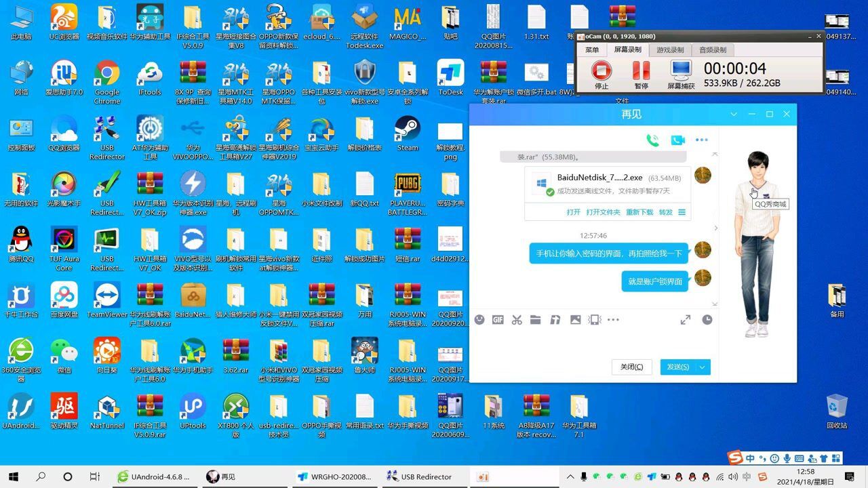The height and width of the screenshot is (488, 868).
Task: Start a video call in the QQ chat
Action: 677,140
